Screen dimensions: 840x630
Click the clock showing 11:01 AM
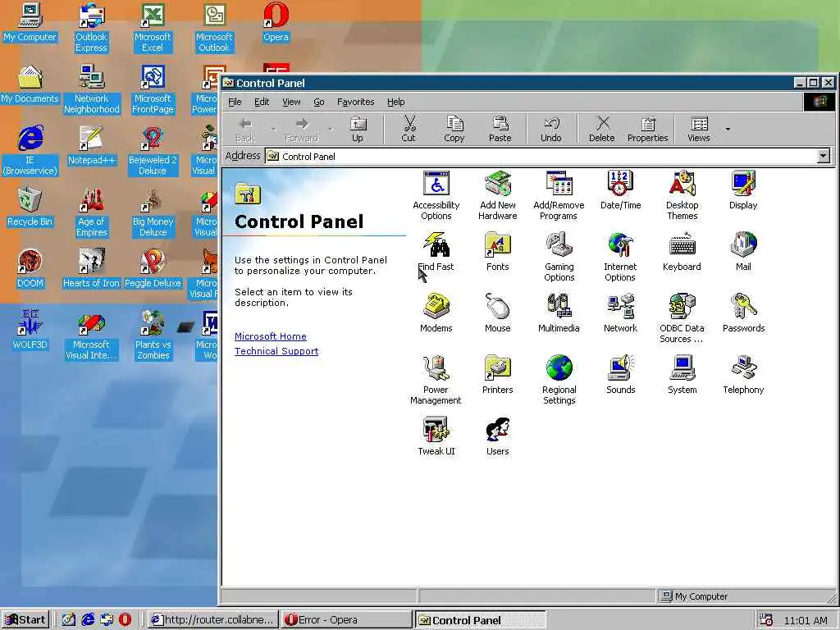click(806, 620)
